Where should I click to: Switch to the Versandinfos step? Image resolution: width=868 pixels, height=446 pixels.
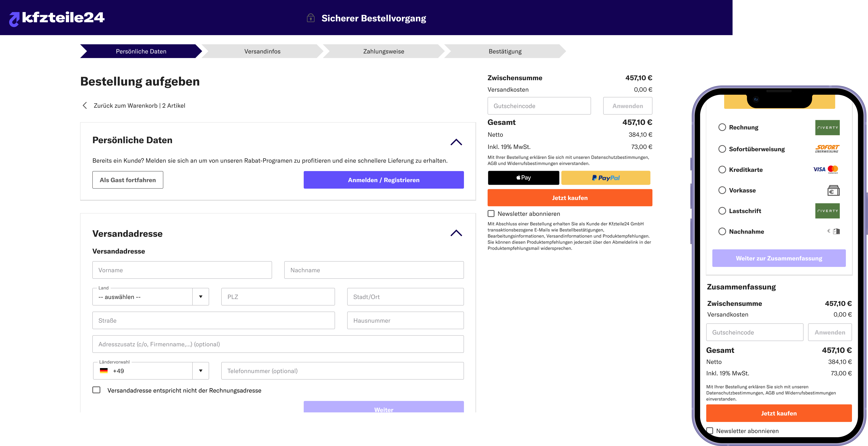262,51
